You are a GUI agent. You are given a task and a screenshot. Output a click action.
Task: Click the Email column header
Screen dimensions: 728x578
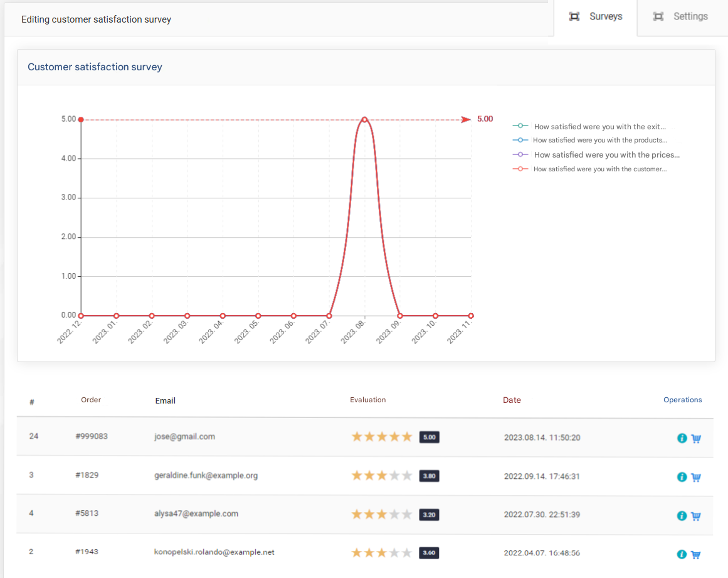(x=166, y=400)
